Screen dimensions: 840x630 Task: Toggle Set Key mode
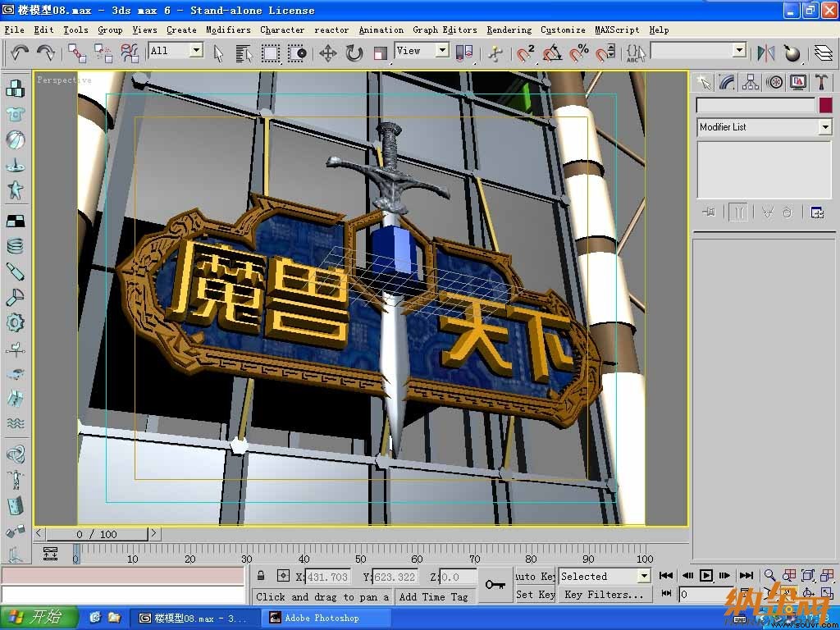coord(535,595)
